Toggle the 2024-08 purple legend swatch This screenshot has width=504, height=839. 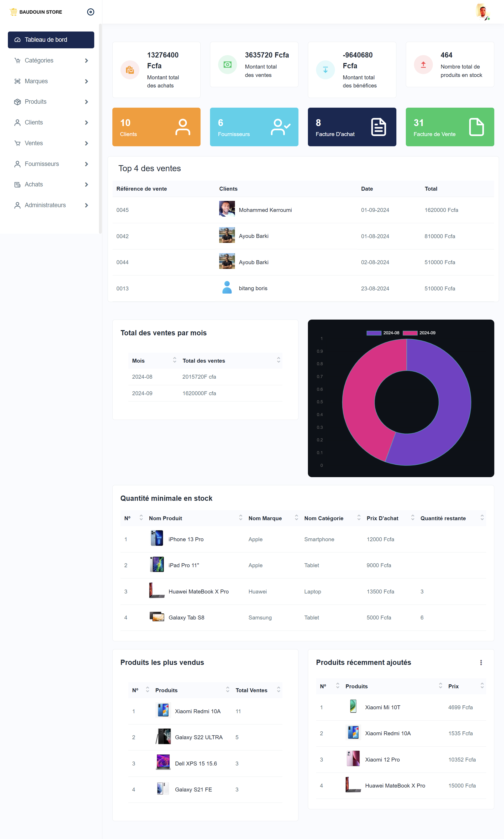click(x=374, y=333)
